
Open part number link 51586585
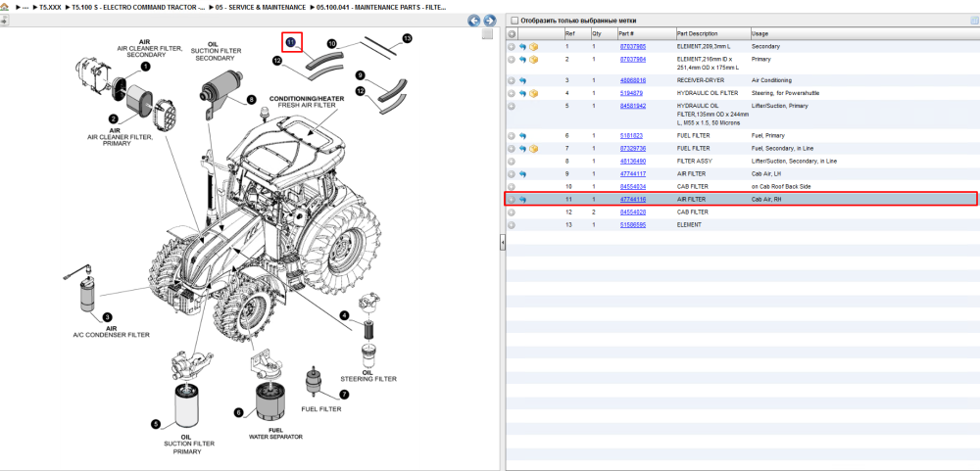coord(632,225)
